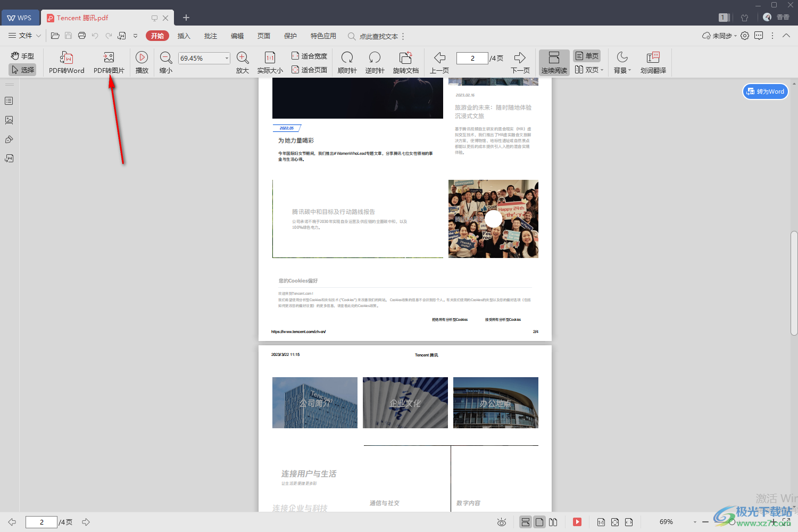Fit whole page (适合页面)
798x532 pixels.
[309, 70]
